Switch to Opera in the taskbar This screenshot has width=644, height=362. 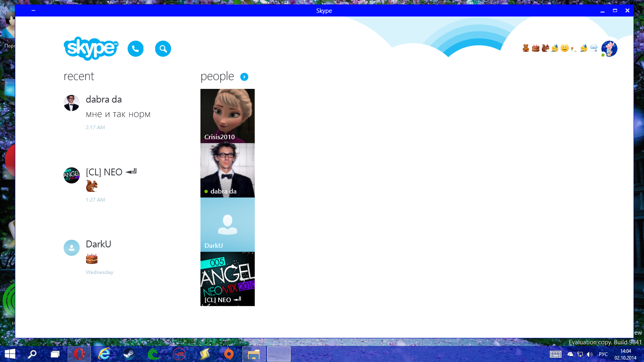[79, 354]
